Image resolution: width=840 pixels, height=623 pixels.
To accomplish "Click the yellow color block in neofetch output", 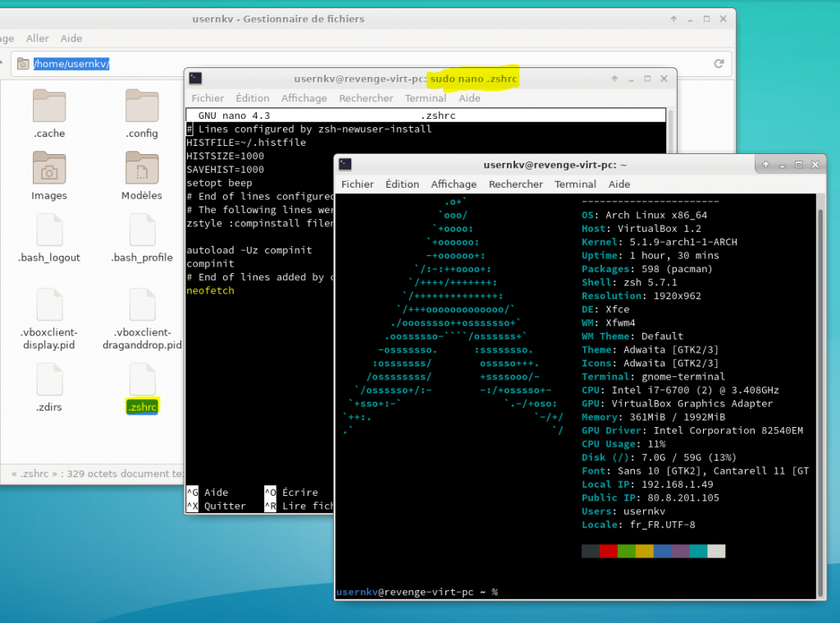I will coord(645,552).
